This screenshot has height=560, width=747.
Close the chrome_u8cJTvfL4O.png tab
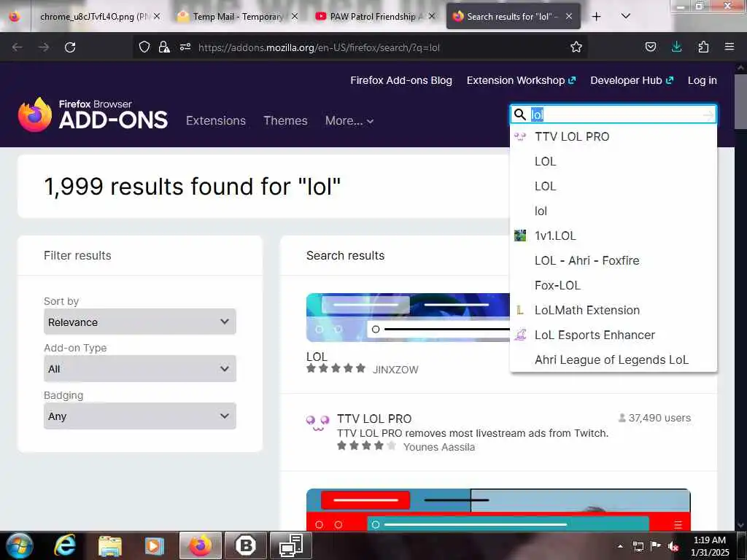157,16
